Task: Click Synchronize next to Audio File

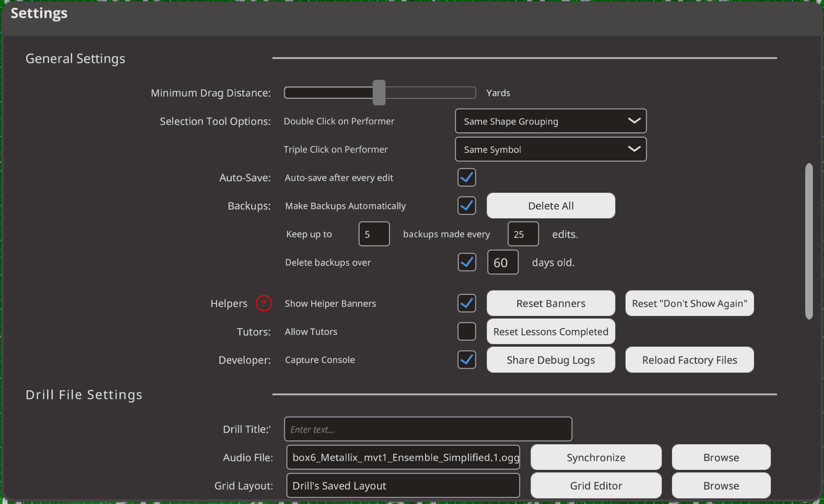Action: coord(596,457)
